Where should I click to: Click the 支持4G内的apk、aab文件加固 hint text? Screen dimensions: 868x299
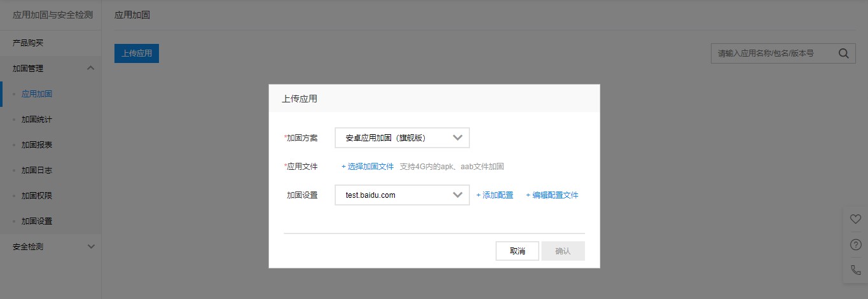point(452,167)
